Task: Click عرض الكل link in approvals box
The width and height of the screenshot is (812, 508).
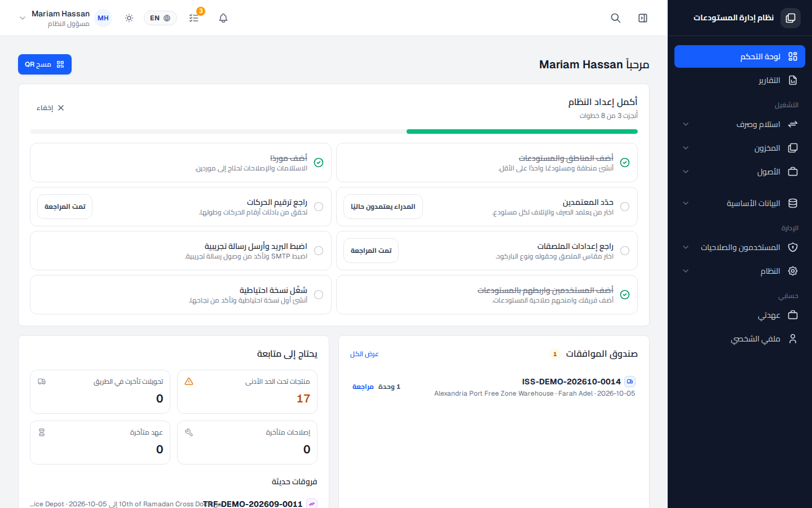Action: (x=364, y=354)
